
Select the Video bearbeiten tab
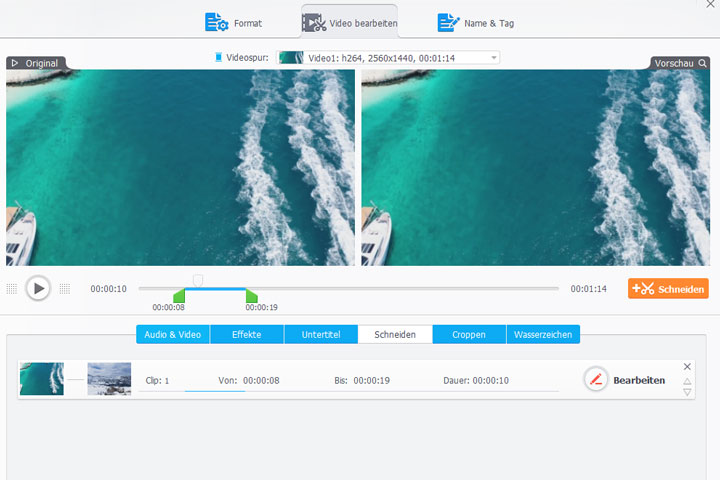click(349, 22)
